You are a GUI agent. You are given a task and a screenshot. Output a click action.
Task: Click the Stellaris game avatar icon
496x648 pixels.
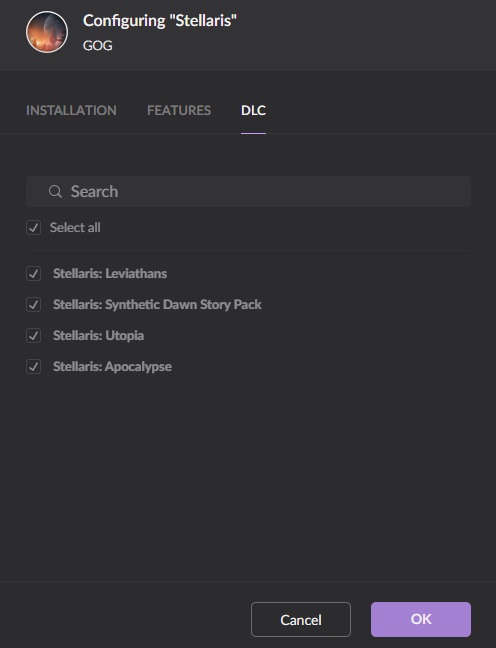pyautogui.click(x=47, y=32)
